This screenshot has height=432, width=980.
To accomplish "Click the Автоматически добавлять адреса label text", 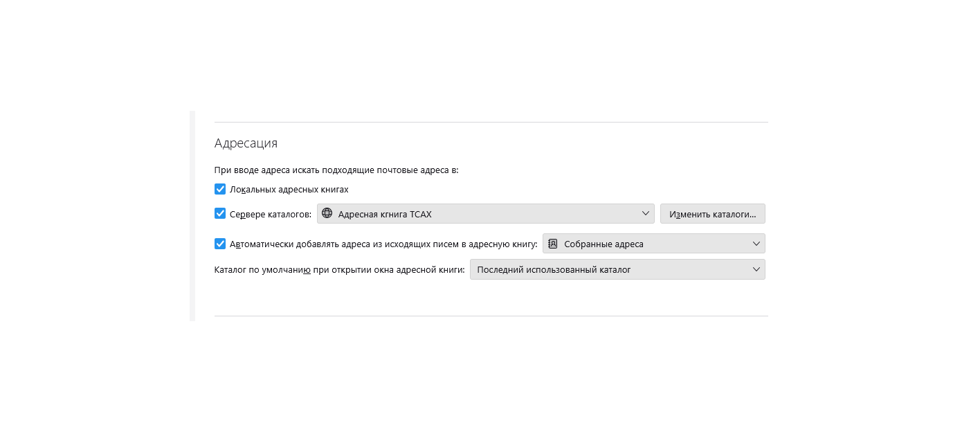I will pos(383,244).
